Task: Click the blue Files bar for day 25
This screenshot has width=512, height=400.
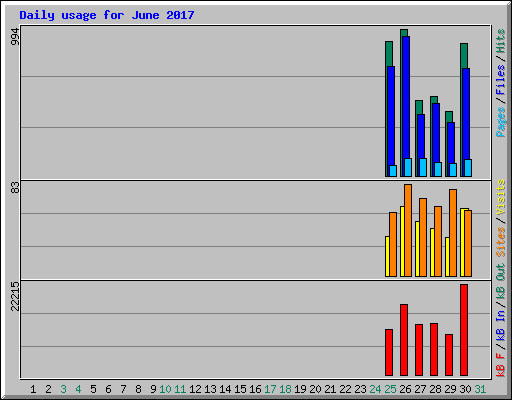Action: (x=391, y=115)
